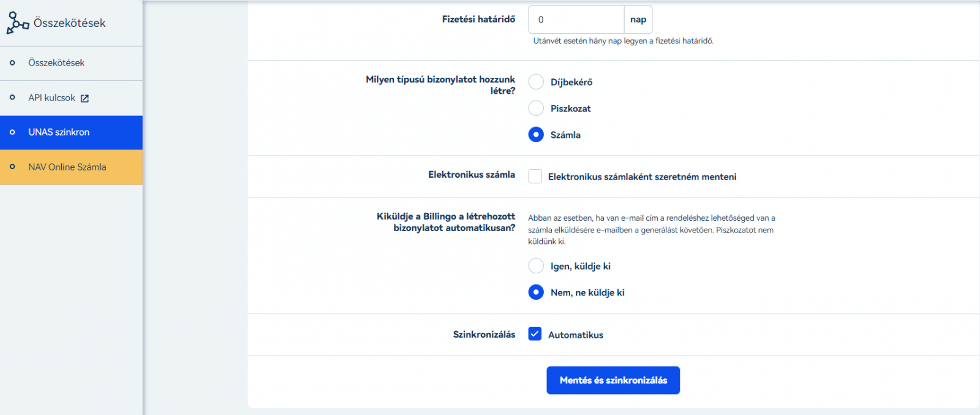Uncheck the Automatikus synchronization checkbox
Image resolution: width=980 pixels, height=415 pixels.
tap(535, 334)
